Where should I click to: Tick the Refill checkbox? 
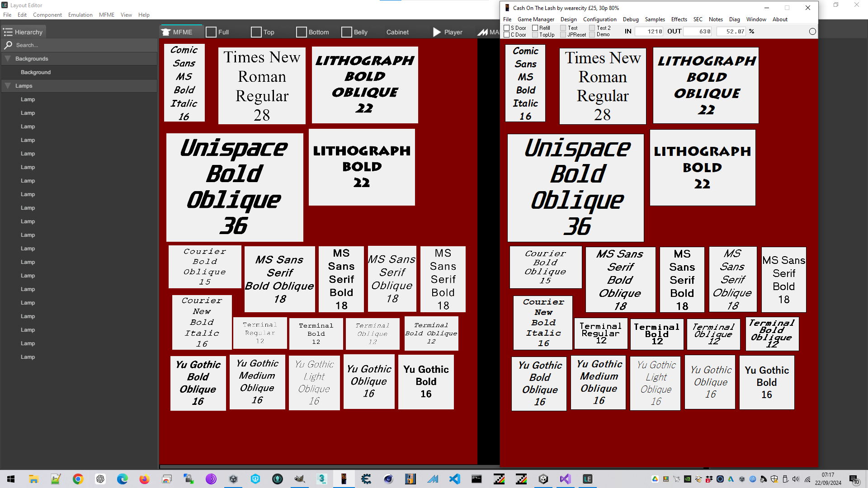(535, 28)
